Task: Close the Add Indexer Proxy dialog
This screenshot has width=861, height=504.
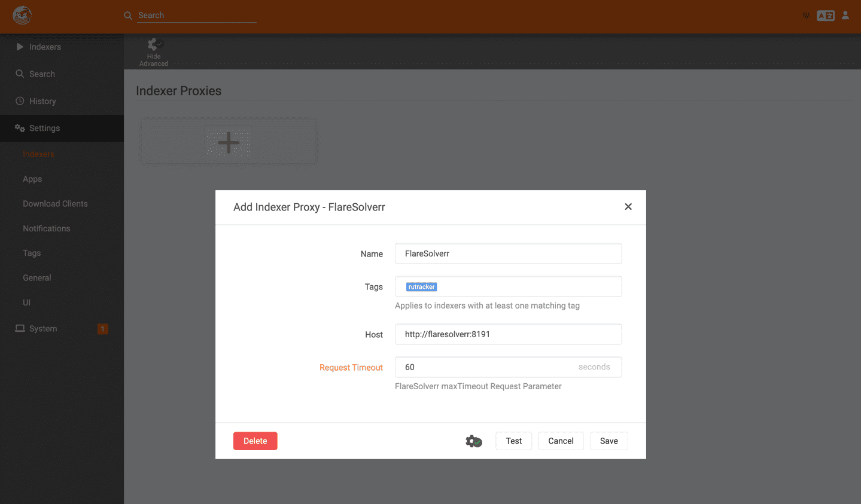Action: coord(628,207)
